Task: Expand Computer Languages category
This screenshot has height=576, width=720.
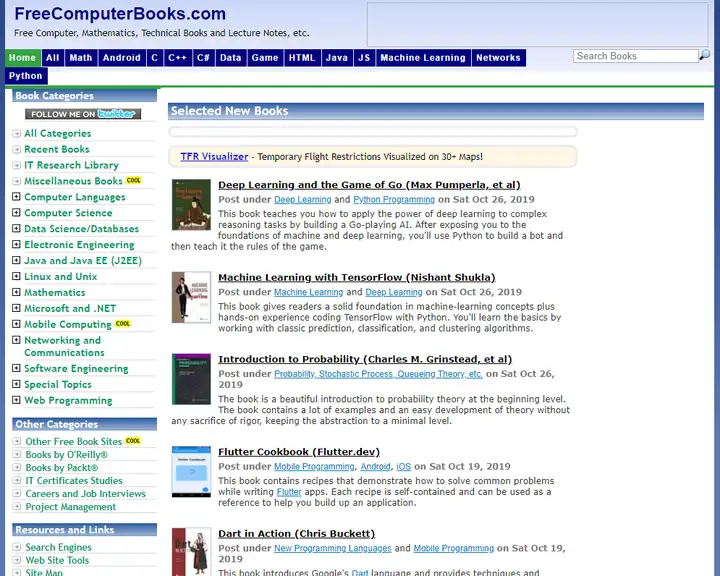Action: coord(16,197)
